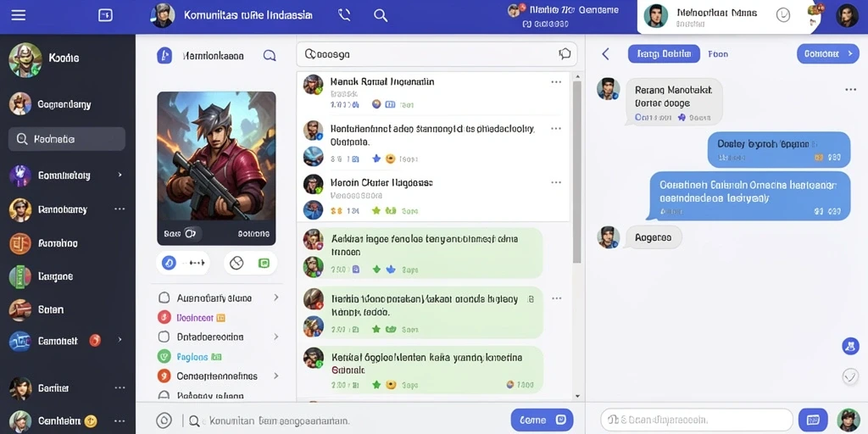Expand Cenoentennoefines row chevron
Image resolution: width=868 pixels, height=434 pixels.
coord(275,376)
